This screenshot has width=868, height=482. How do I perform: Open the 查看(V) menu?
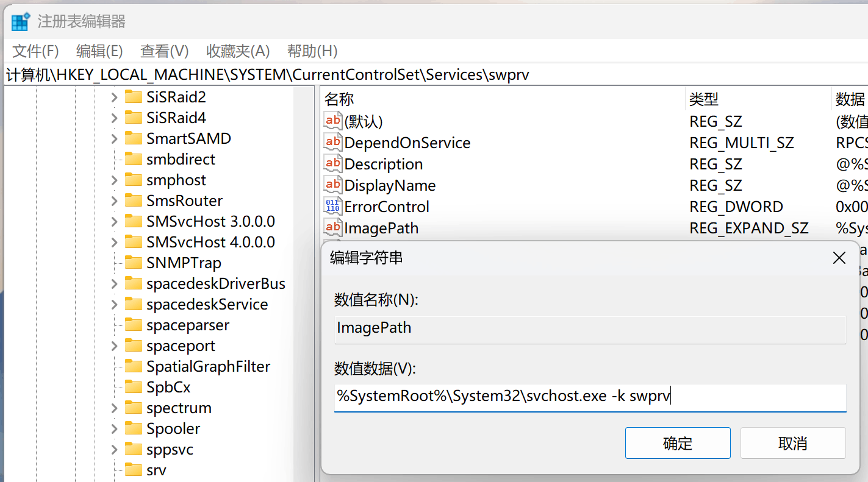pyautogui.click(x=165, y=51)
